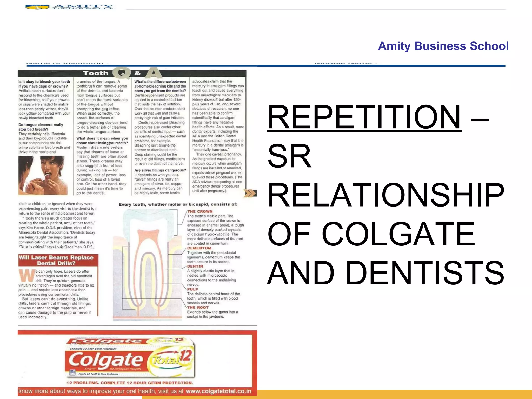This screenshot has width=532, height=399.
Task: Click the 'THE CROWN' label
Action: 200,211
